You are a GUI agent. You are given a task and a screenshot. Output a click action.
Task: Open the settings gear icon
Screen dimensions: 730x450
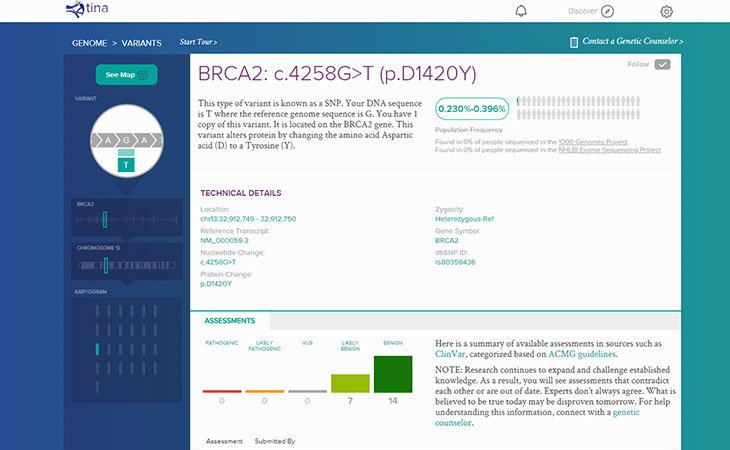coord(667,11)
